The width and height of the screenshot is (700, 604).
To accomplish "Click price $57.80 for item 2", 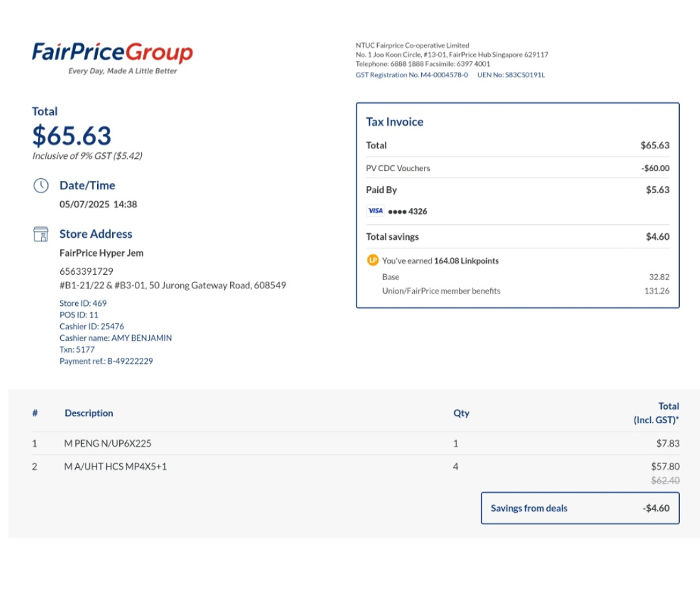I will (x=665, y=467).
